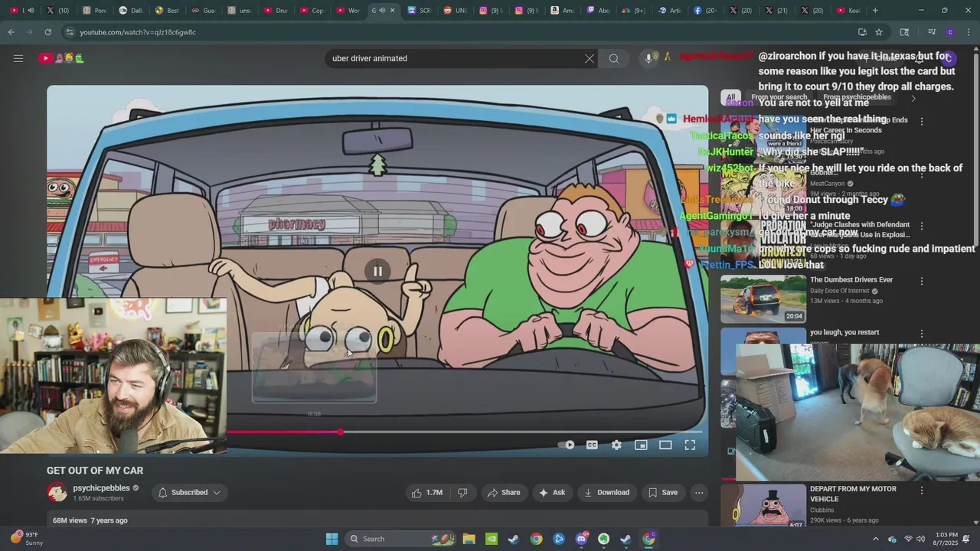Clear the search box with X icon
Screen dimensions: 980x551
point(590,58)
